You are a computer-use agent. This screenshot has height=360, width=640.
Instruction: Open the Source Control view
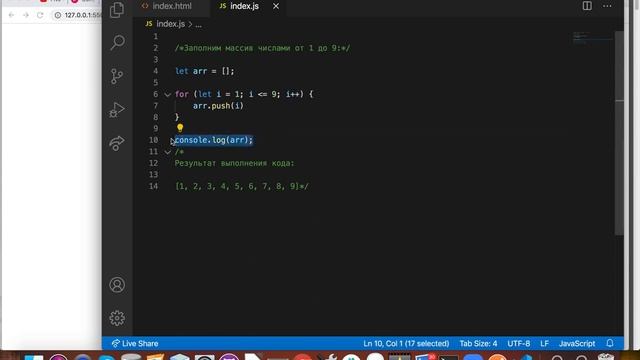click(117, 76)
